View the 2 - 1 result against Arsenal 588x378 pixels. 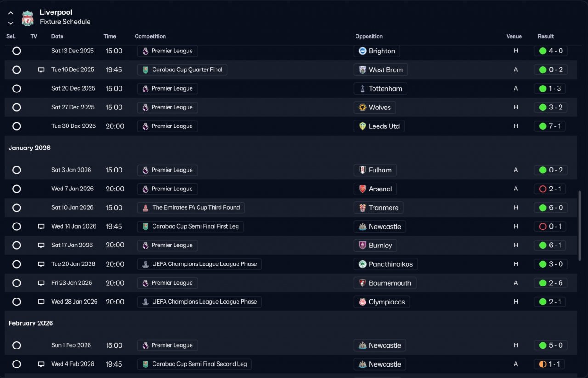pos(550,189)
